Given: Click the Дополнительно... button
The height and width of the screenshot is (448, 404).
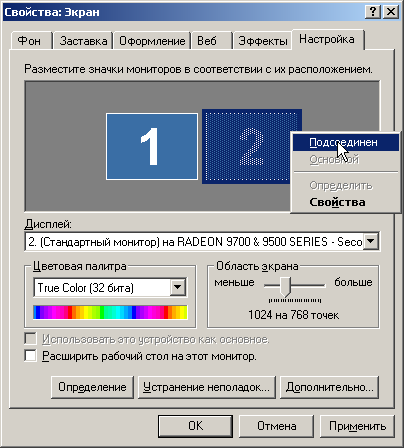Looking at the screenshot, I should (329, 387).
